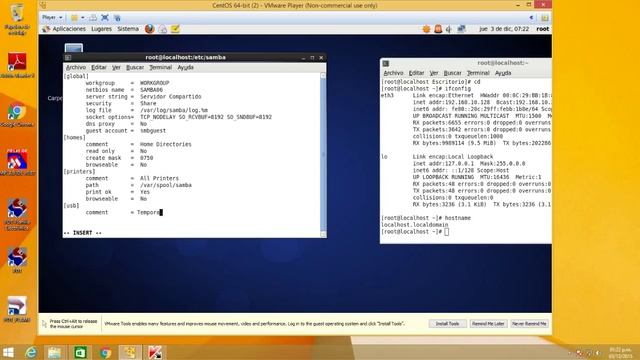This screenshot has width=640, height=360.
Task: Open Buscar menu in samba terminal
Action: 135,67
